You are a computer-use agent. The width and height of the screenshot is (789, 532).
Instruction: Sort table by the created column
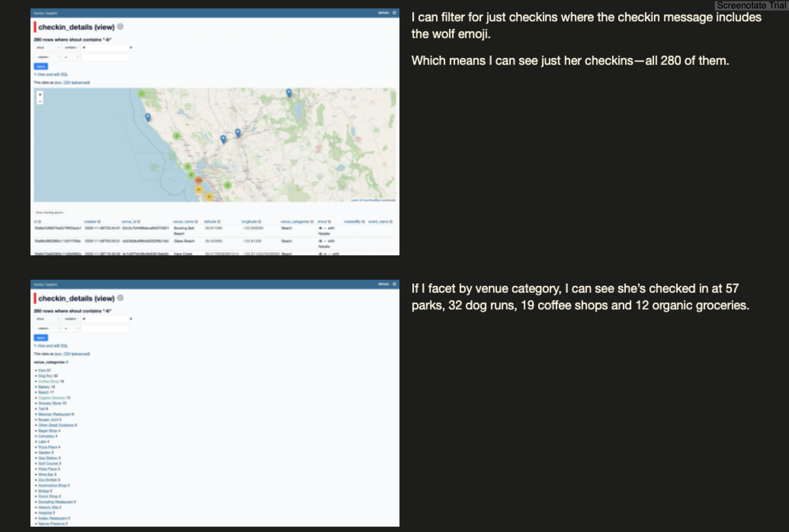pyautogui.click(x=90, y=221)
